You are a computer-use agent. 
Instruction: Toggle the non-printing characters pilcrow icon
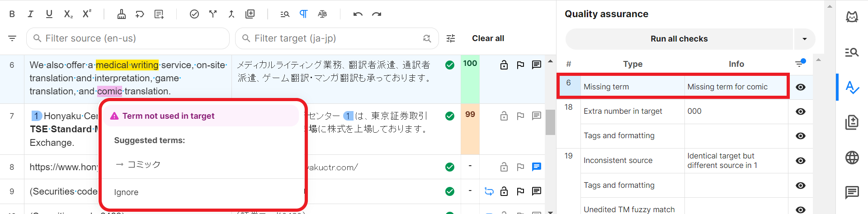pyautogui.click(x=304, y=14)
